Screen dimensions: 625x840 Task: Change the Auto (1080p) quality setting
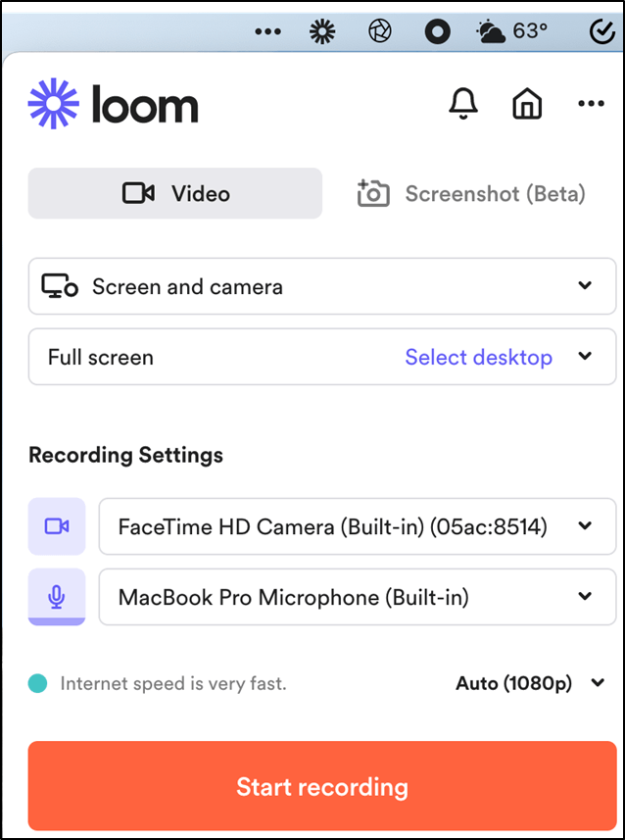tap(530, 683)
